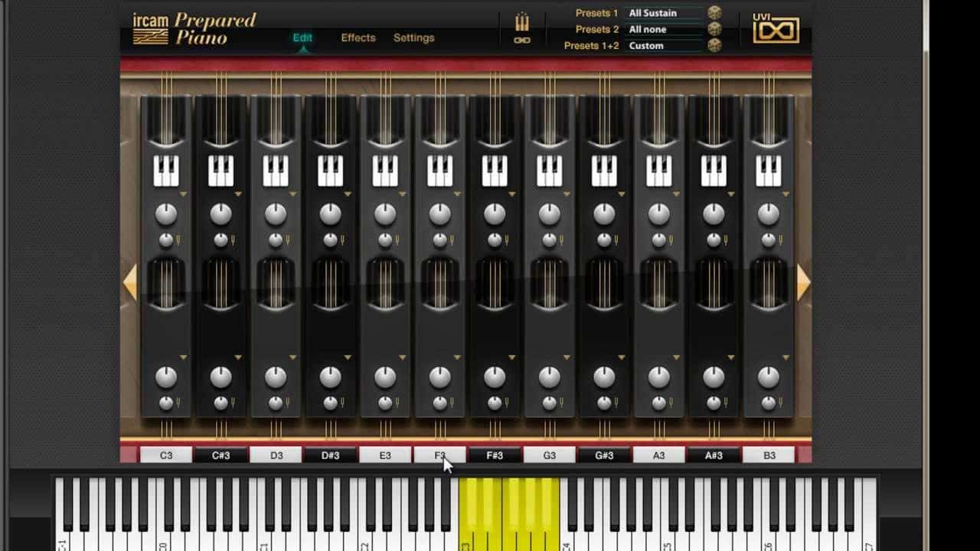Click the C#3 column keyboard preparation icon
Image resolution: width=980 pixels, height=551 pixels.
click(x=221, y=171)
